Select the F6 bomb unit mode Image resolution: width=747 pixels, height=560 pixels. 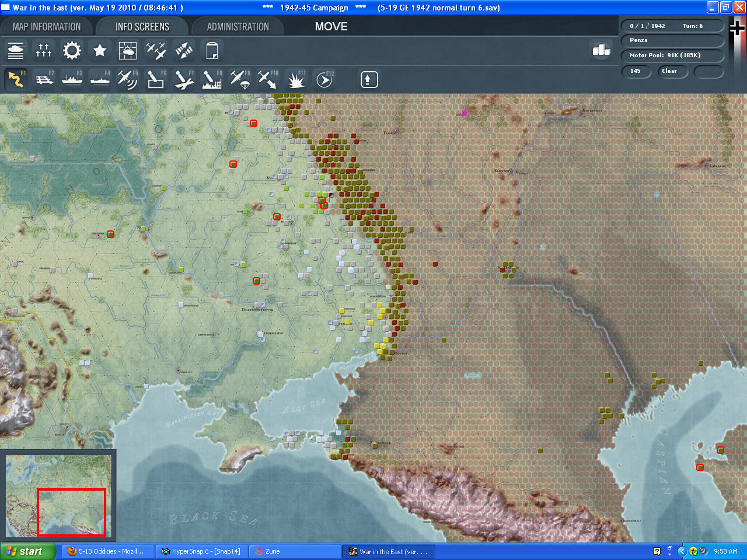(156, 79)
